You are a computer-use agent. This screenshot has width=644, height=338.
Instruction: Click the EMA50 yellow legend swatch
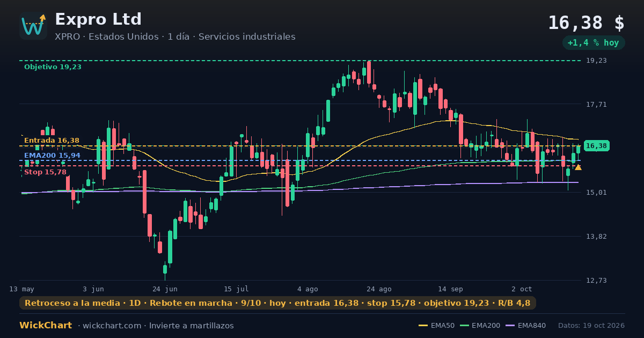(x=423, y=326)
